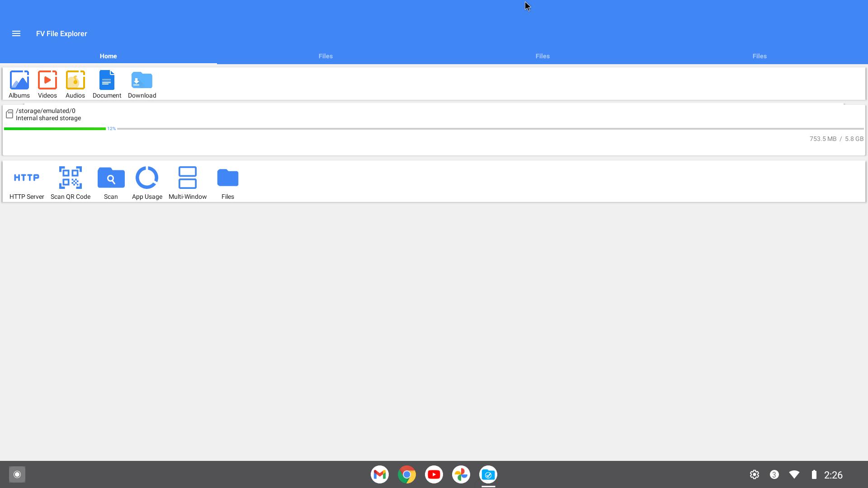Launch HTTP Server feature
The height and width of the screenshot is (488, 868).
coord(27,183)
